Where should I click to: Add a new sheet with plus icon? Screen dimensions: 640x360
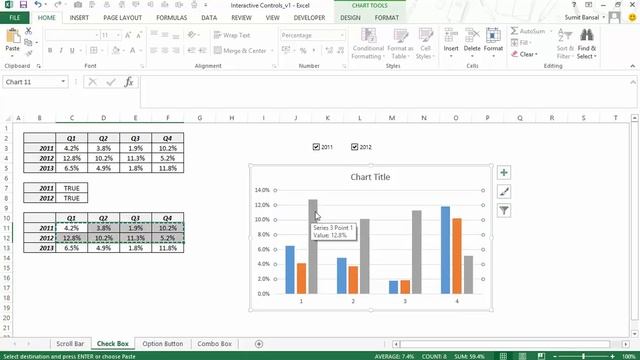tap(259, 344)
